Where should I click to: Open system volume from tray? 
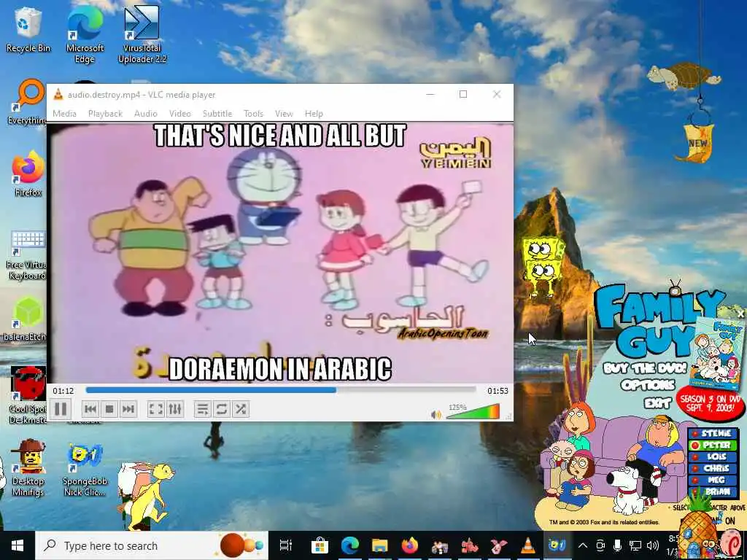point(653,545)
